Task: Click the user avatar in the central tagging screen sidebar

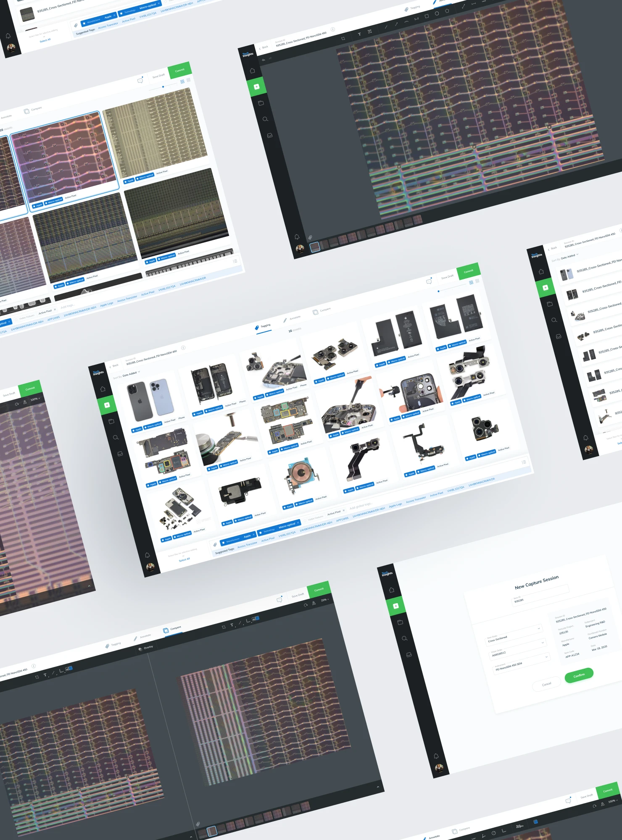Action: pyautogui.click(x=150, y=567)
